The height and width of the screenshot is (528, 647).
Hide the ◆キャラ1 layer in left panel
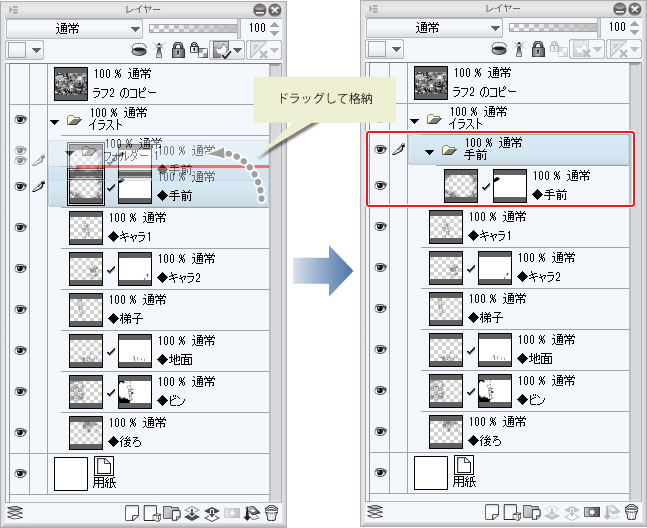[x=20, y=227]
